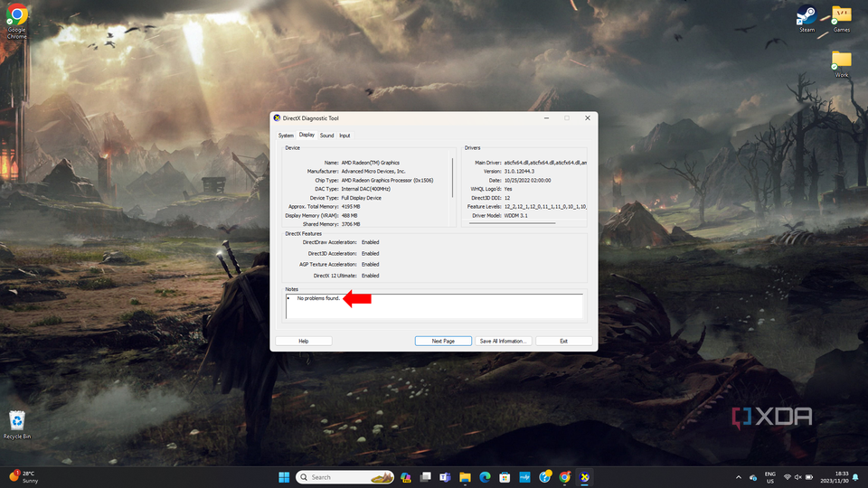Open the myHP app in taskbar
This screenshot has width=868, height=488.
[x=524, y=477]
